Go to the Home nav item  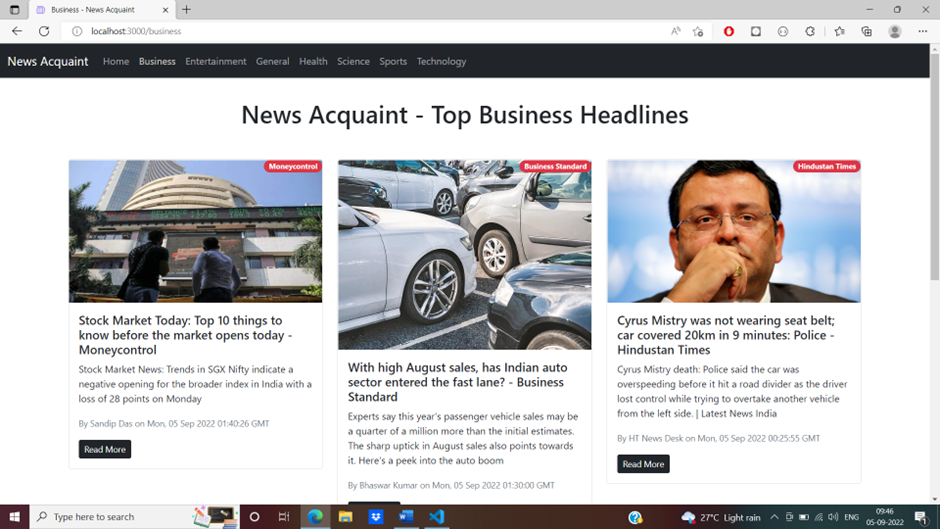[x=116, y=61]
